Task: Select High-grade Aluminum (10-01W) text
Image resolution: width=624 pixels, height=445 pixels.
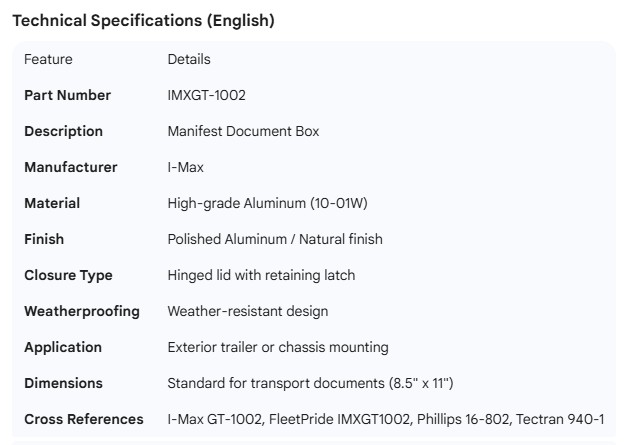Action: 267,204
